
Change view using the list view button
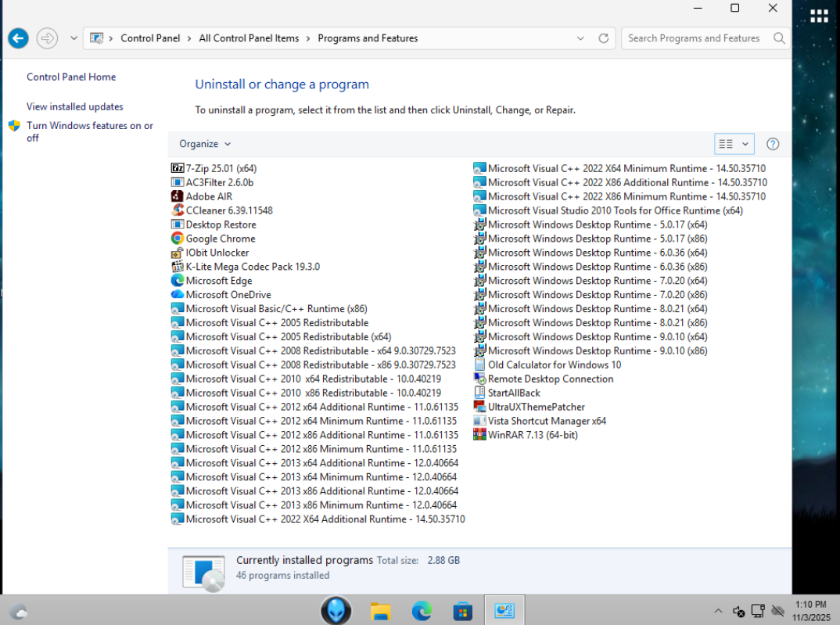726,143
